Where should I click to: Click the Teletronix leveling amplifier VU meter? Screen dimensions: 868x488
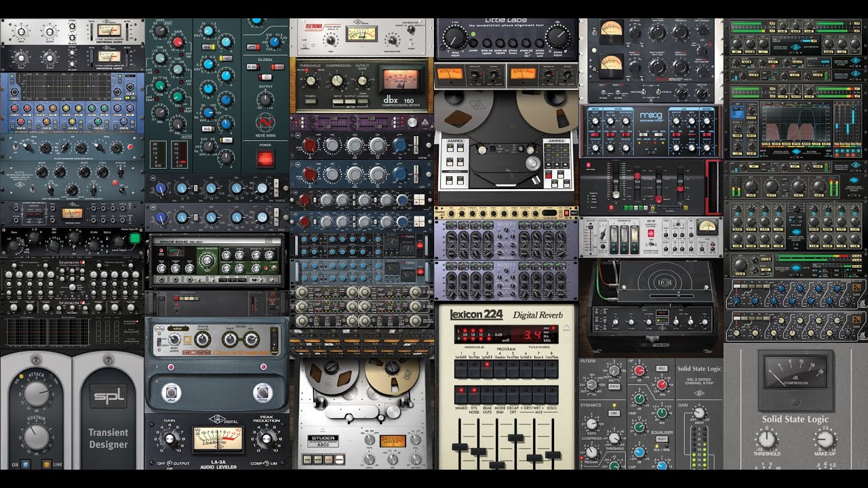point(361,33)
